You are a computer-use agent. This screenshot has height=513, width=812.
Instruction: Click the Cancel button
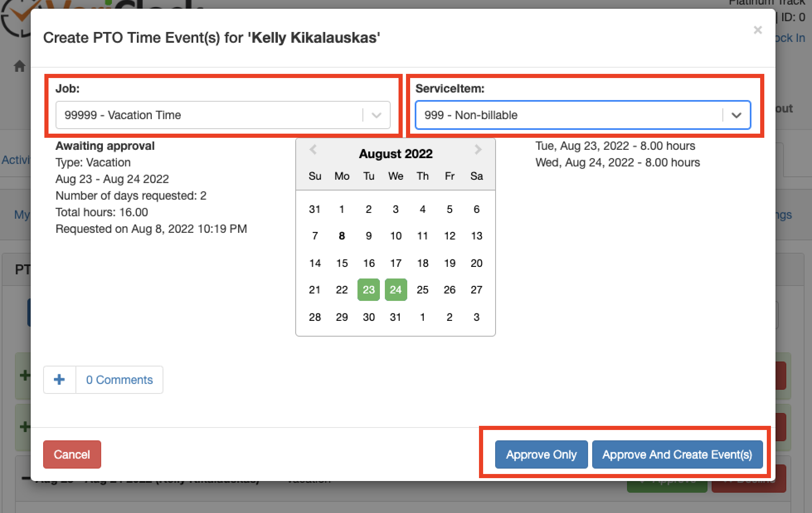[x=72, y=454]
